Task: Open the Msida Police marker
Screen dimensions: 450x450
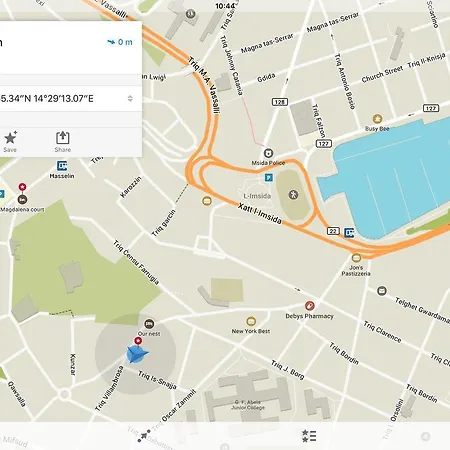Action: coord(269,153)
